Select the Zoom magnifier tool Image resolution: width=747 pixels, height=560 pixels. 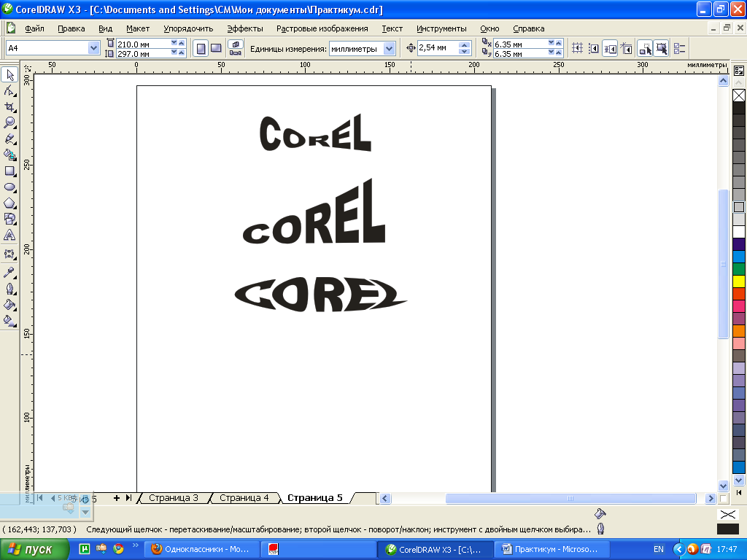coord(9,122)
